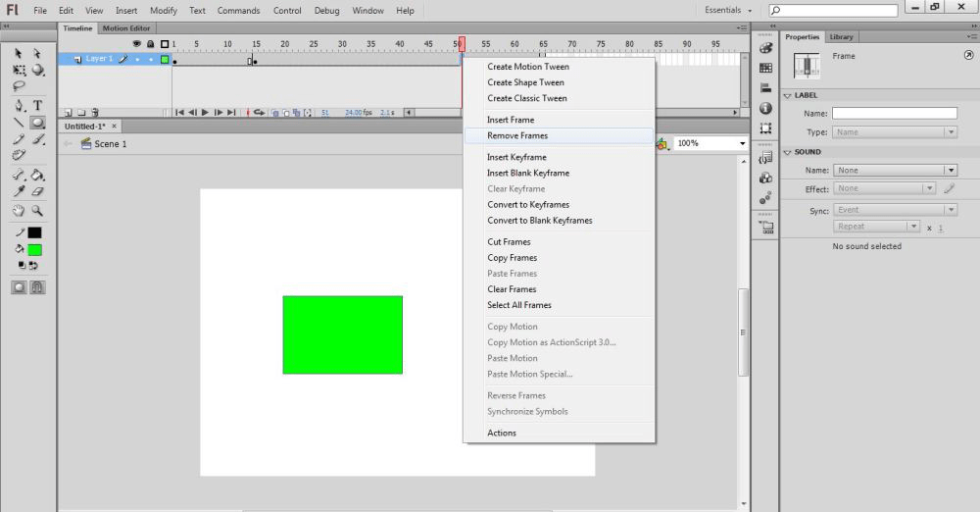Image resolution: width=980 pixels, height=512 pixels.
Task: Select the Pen tool
Action: point(19,105)
